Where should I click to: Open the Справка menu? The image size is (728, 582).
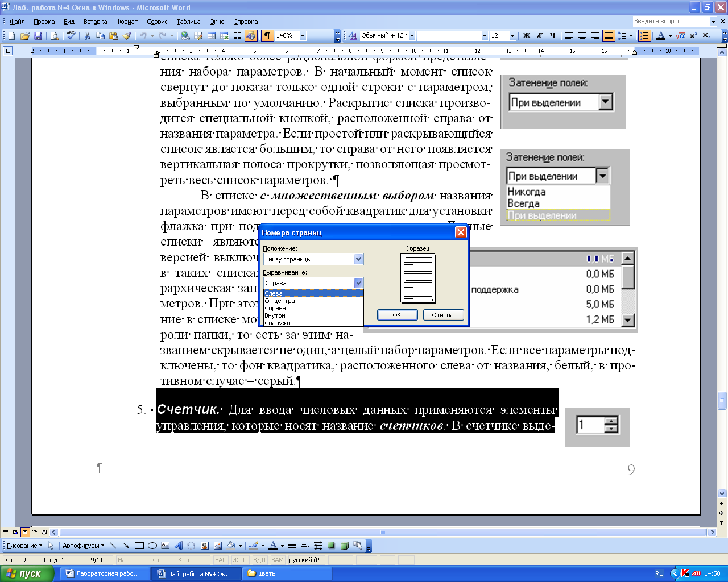click(246, 22)
